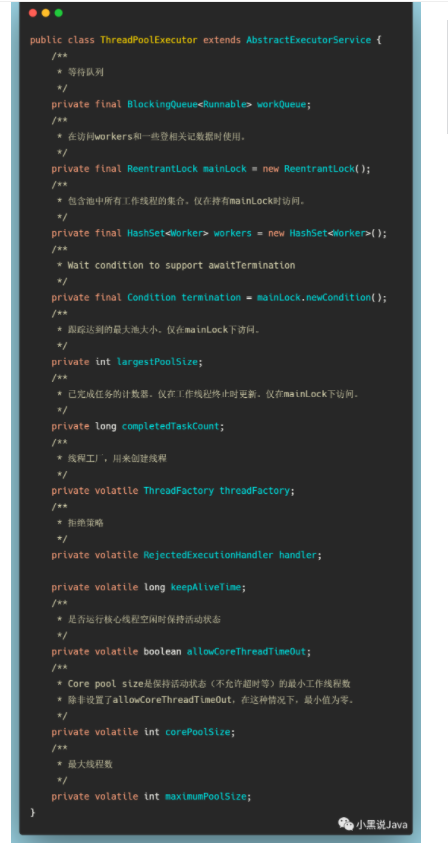
Task: Click the allowCoreThreadTimeOut field
Action: click(246, 651)
